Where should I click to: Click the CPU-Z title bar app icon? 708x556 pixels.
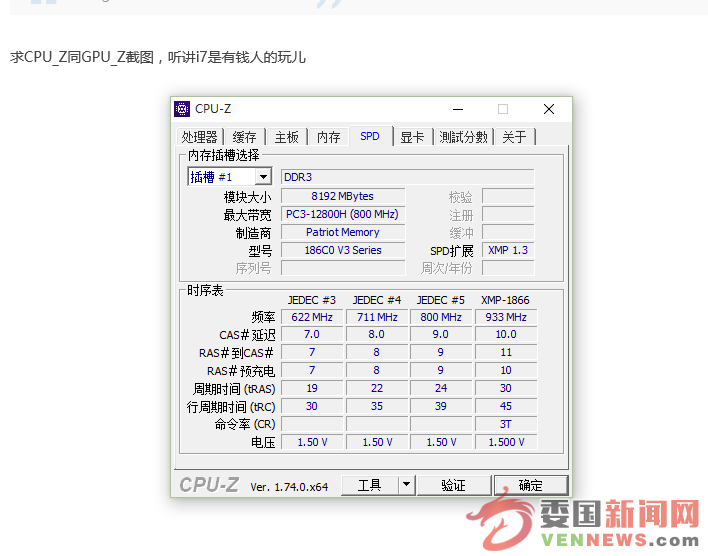182,109
